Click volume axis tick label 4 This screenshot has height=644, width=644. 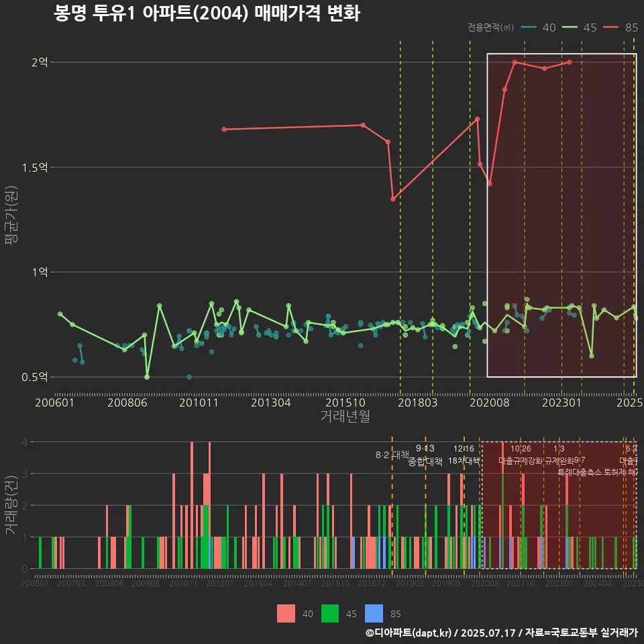[x=25, y=442]
